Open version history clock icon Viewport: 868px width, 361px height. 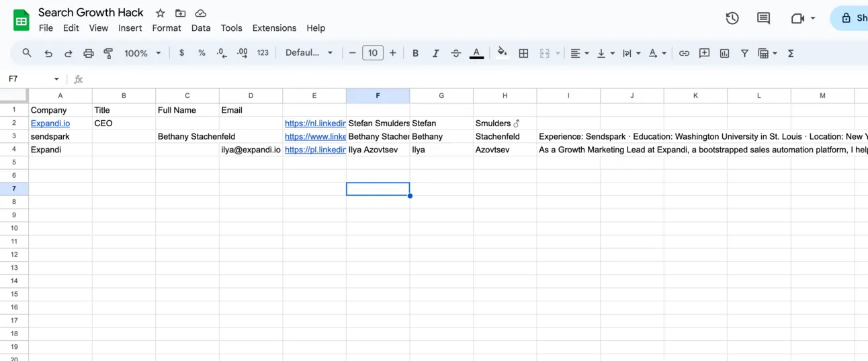[x=732, y=18]
